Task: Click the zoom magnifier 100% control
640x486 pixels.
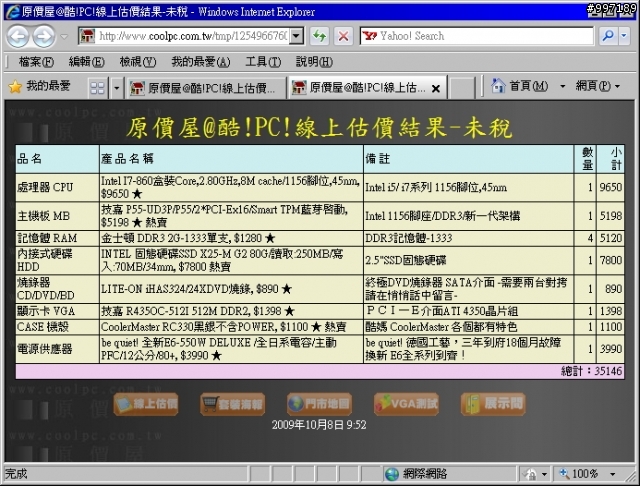Action: 579,474
